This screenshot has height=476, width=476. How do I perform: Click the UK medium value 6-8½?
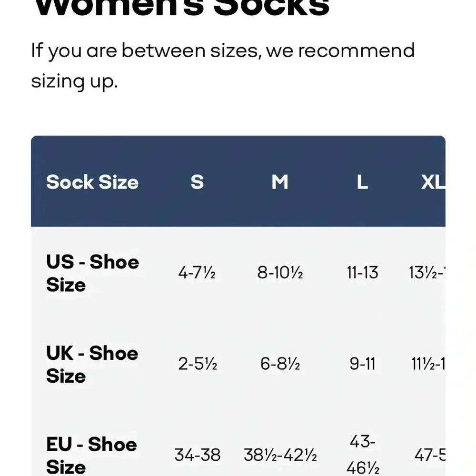click(280, 363)
